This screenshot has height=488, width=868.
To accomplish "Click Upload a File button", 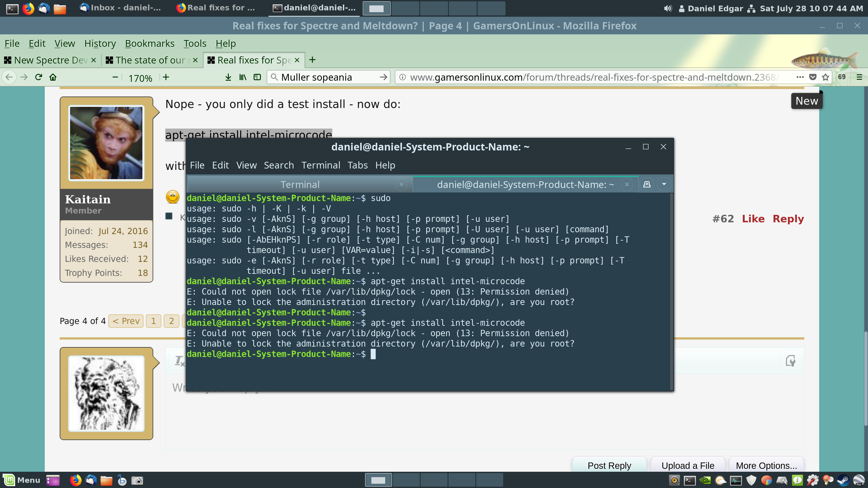I will (x=688, y=465).
